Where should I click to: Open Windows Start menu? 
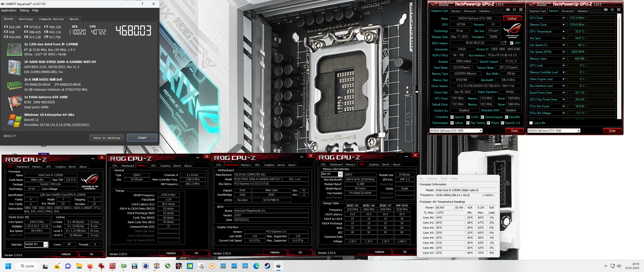8,266
